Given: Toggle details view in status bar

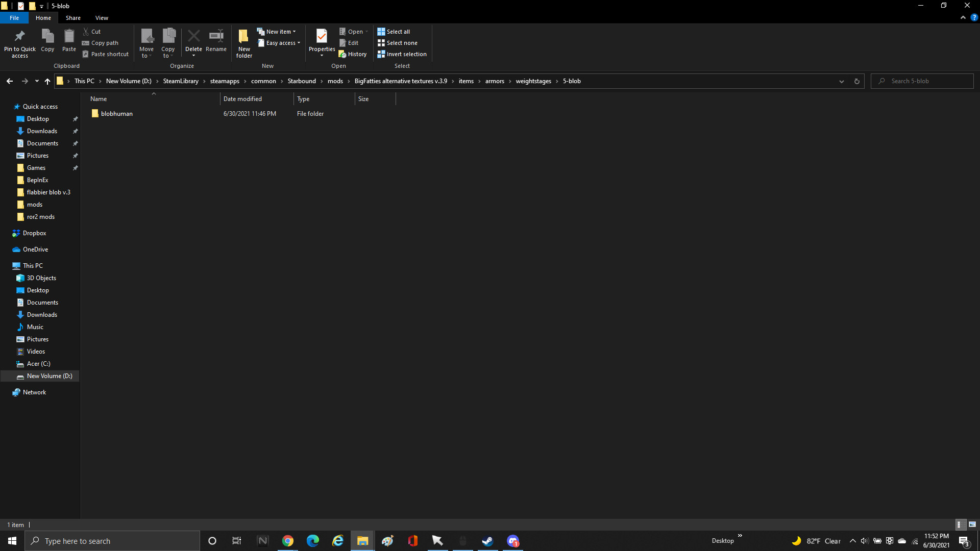Looking at the screenshot, I should (959, 524).
